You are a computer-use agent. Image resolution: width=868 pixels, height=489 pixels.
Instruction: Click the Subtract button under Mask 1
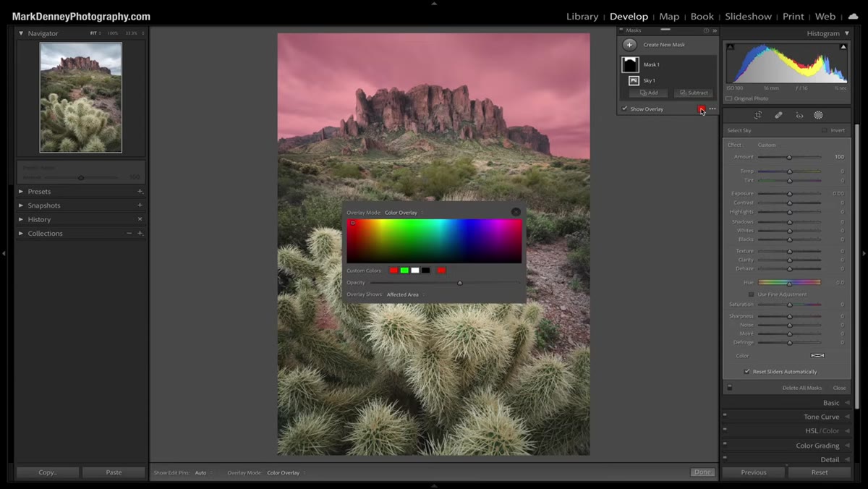(x=694, y=93)
